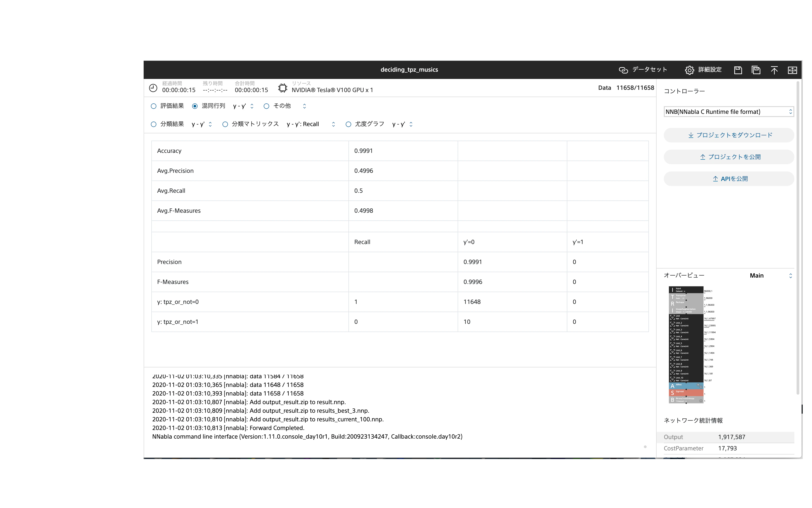The height and width of the screenshot is (508, 812).
Task: Click the F-Measures value 0.9996
Action: 473,282
